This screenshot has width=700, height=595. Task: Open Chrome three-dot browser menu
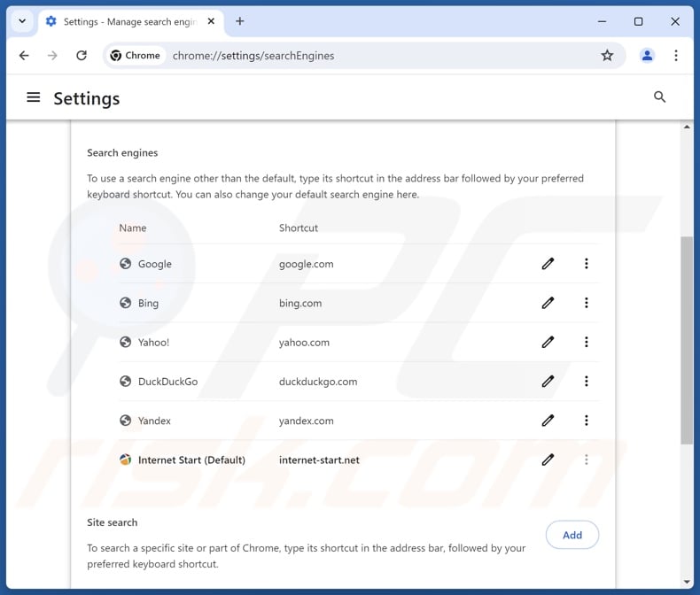click(676, 56)
